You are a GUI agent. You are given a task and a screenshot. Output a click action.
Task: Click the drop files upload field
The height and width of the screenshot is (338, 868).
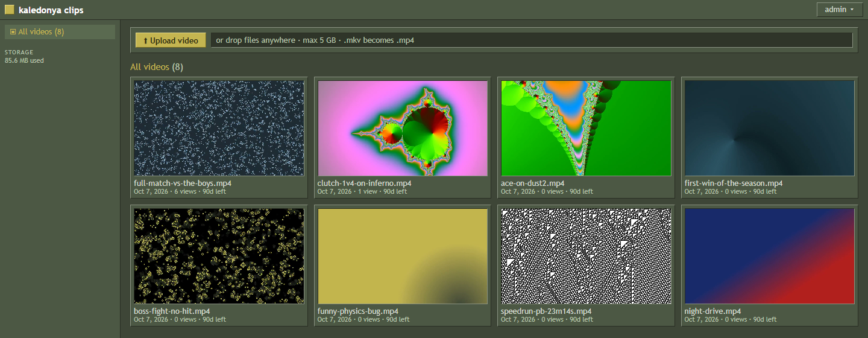point(532,40)
